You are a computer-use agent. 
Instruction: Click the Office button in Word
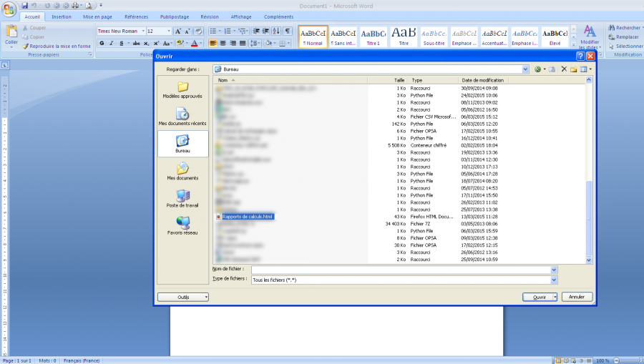8,9
